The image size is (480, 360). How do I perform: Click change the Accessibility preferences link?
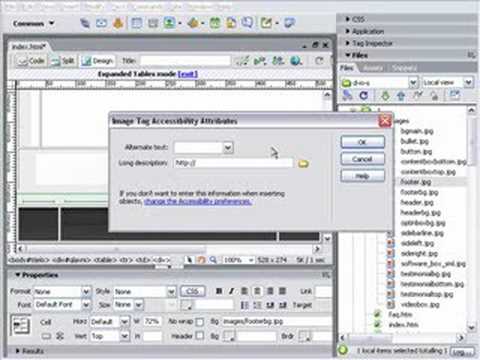coord(198,202)
